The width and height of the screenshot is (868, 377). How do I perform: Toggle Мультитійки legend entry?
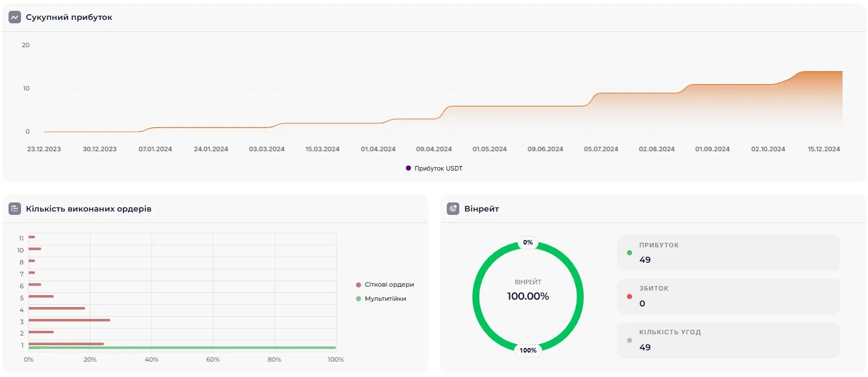pos(385,299)
